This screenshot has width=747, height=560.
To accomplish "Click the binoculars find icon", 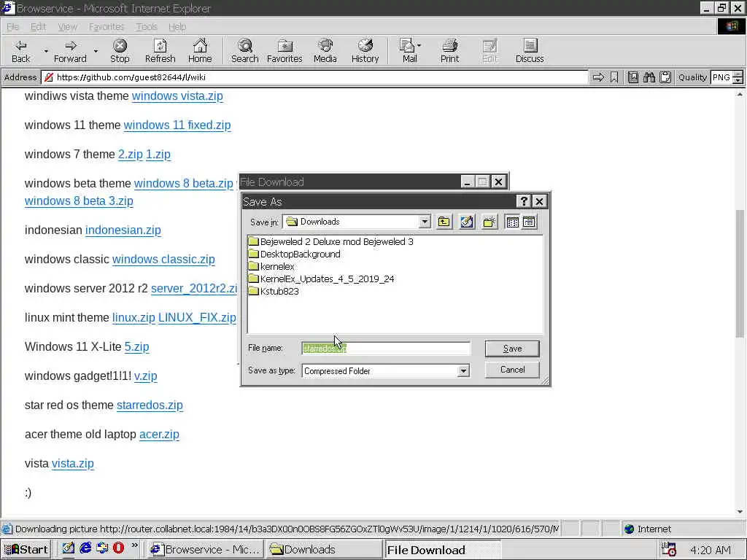I will [x=649, y=77].
